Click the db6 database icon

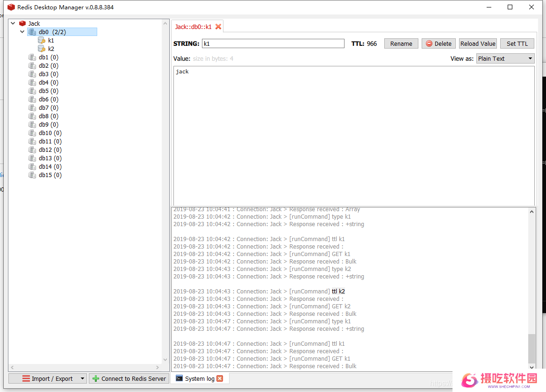(32, 99)
